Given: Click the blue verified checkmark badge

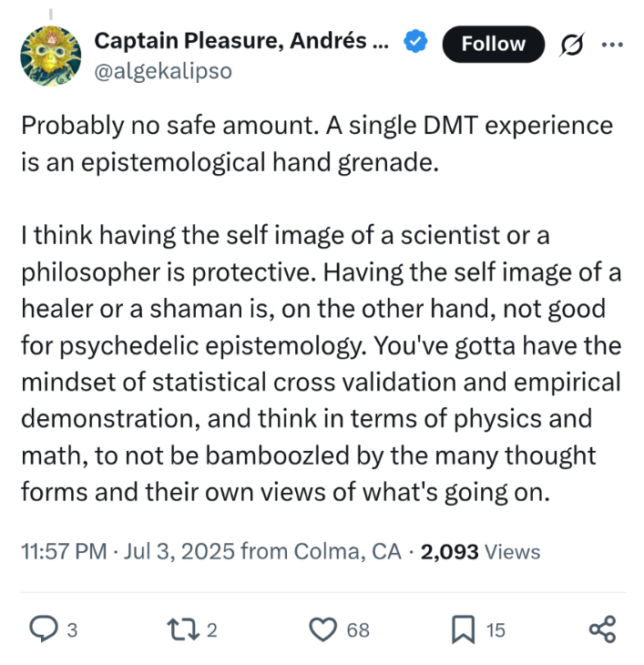Looking at the screenshot, I should [415, 41].
